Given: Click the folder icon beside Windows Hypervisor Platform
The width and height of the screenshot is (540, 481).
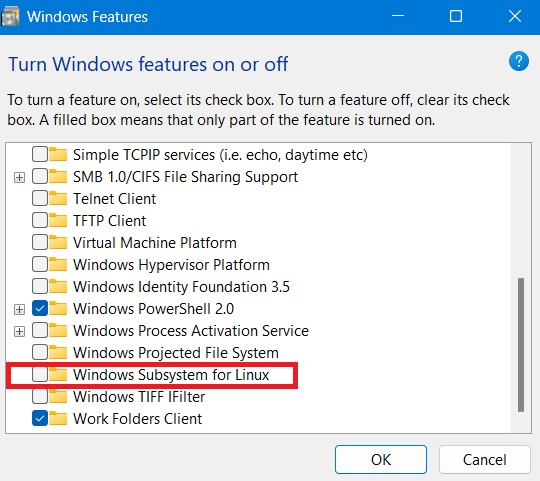Looking at the screenshot, I should (58, 264).
